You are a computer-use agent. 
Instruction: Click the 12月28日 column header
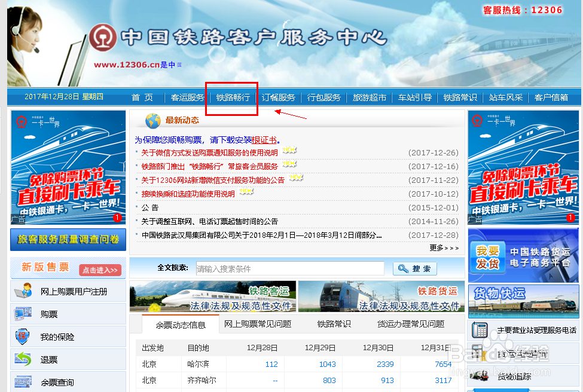(x=262, y=348)
